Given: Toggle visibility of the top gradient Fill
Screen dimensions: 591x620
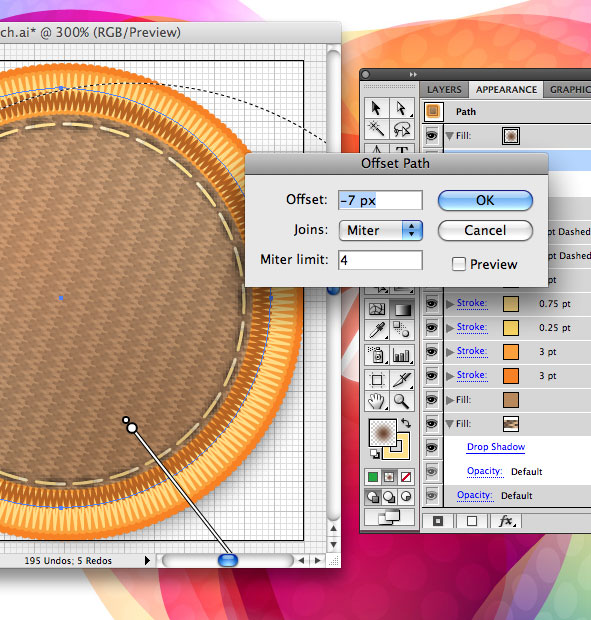Looking at the screenshot, I should click(432, 136).
